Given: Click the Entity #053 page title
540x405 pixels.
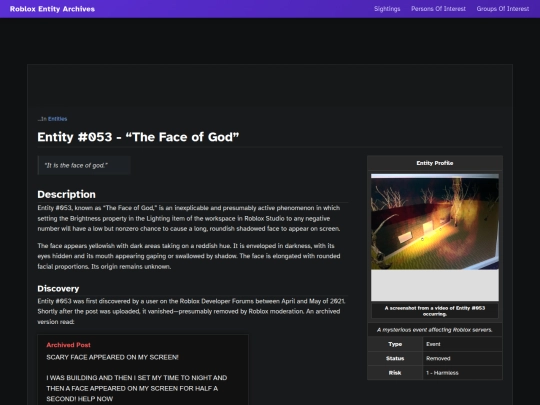Looking at the screenshot, I should coord(138,137).
